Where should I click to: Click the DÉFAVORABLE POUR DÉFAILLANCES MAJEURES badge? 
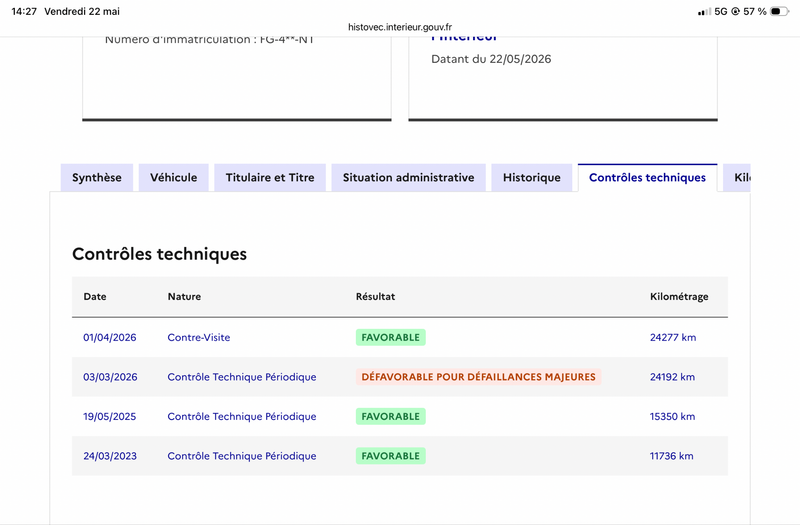479,377
